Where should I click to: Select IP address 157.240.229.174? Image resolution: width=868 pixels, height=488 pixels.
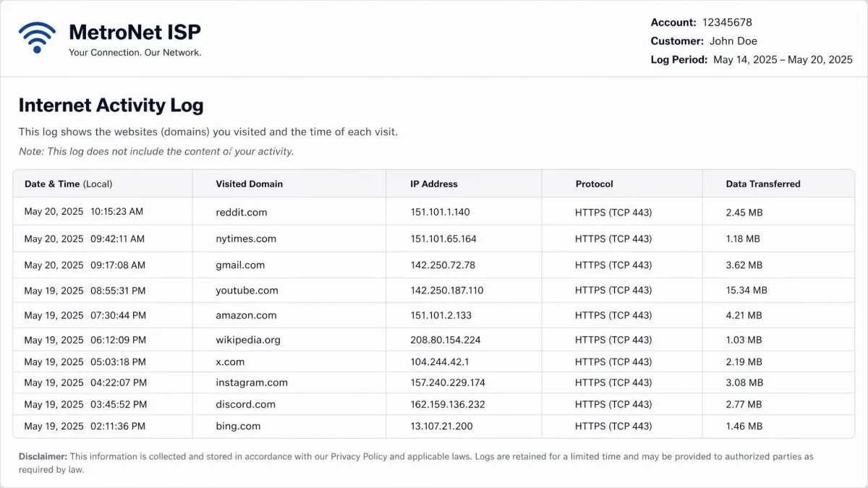tap(448, 382)
